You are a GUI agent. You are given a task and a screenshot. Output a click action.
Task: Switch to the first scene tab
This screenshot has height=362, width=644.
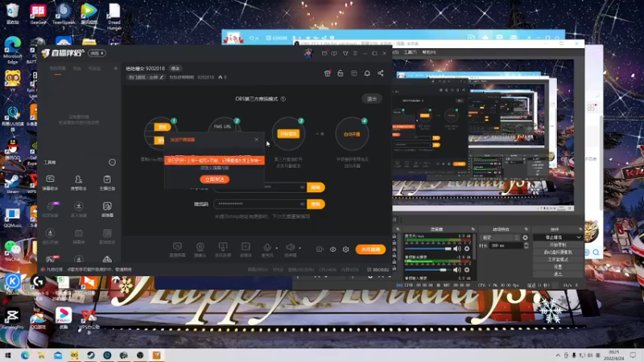[x=57, y=68]
